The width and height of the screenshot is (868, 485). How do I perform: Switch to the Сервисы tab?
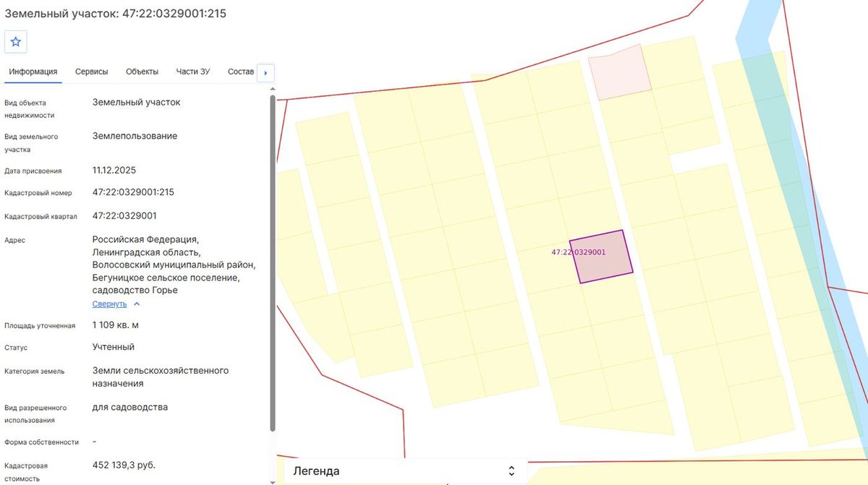click(x=92, y=72)
